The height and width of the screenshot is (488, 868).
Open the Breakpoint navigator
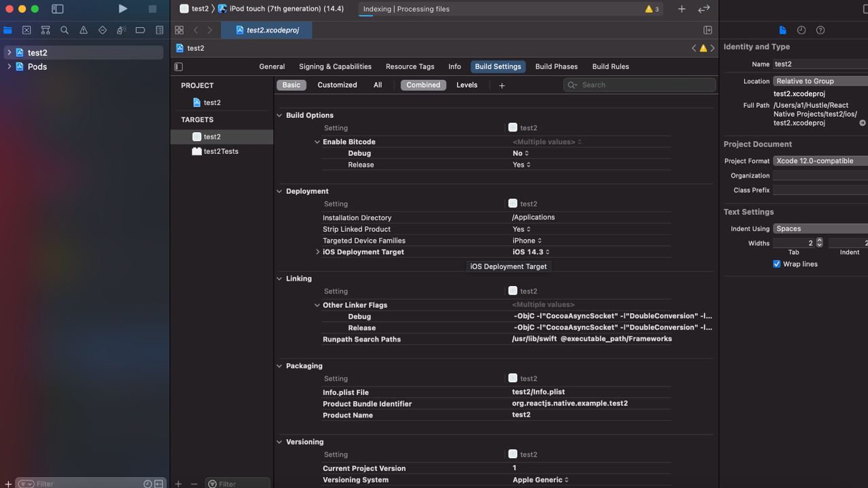click(140, 30)
